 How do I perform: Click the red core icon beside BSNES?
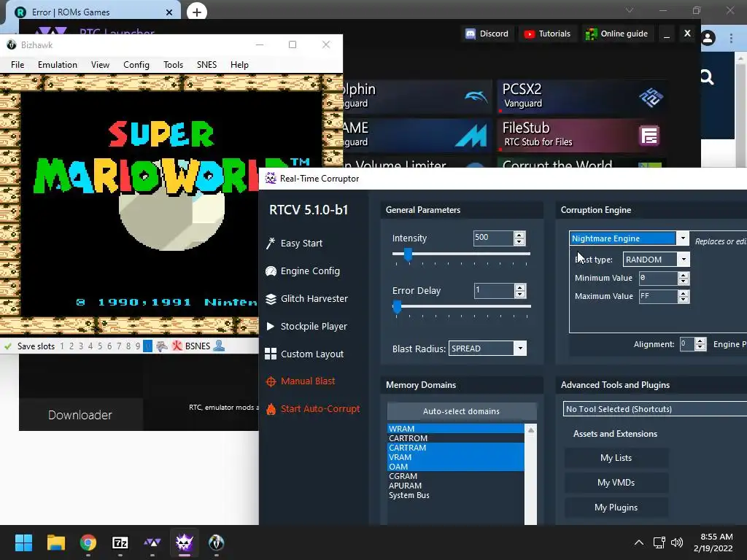[x=177, y=346]
